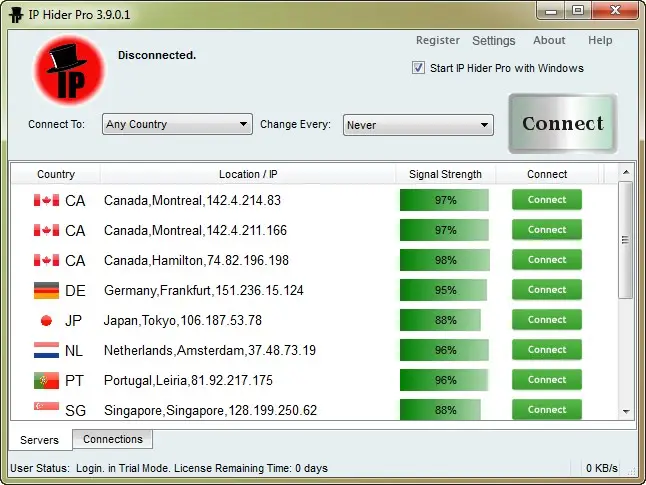Click the 95% signal bar for Frankfurt
The width and height of the screenshot is (646, 485).
click(443, 291)
